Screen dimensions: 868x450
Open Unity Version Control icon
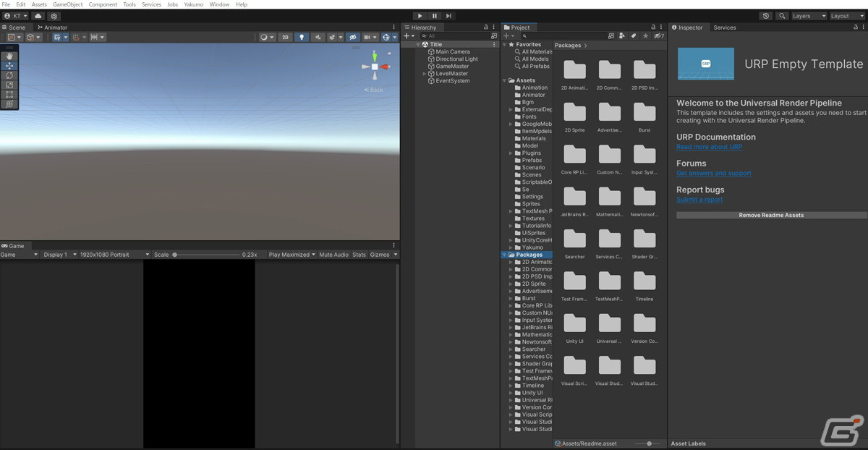pos(54,16)
